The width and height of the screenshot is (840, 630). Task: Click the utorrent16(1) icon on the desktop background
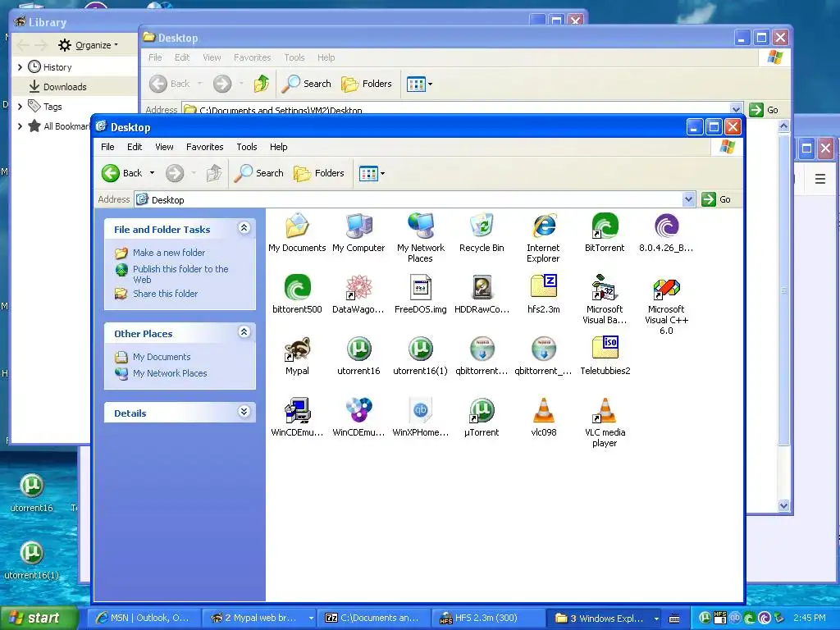[x=31, y=552]
